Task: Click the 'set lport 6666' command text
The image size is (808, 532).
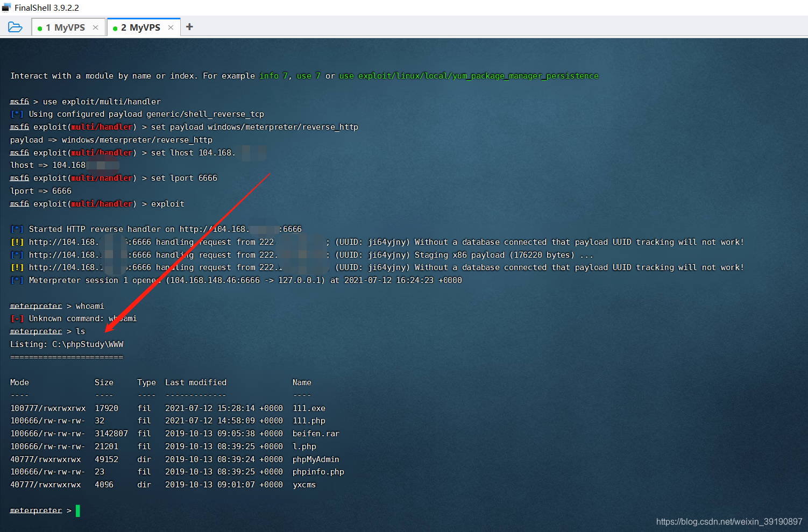Action: point(184,178)
